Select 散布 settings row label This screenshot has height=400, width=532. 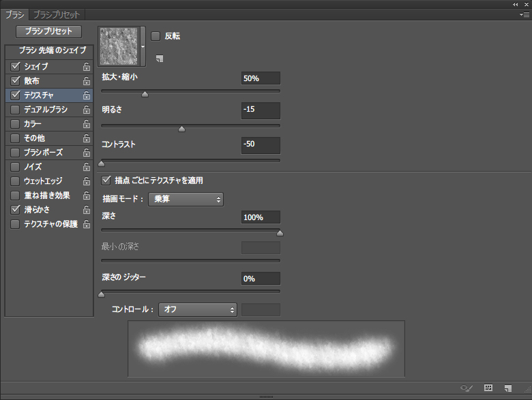coord(31,81)
